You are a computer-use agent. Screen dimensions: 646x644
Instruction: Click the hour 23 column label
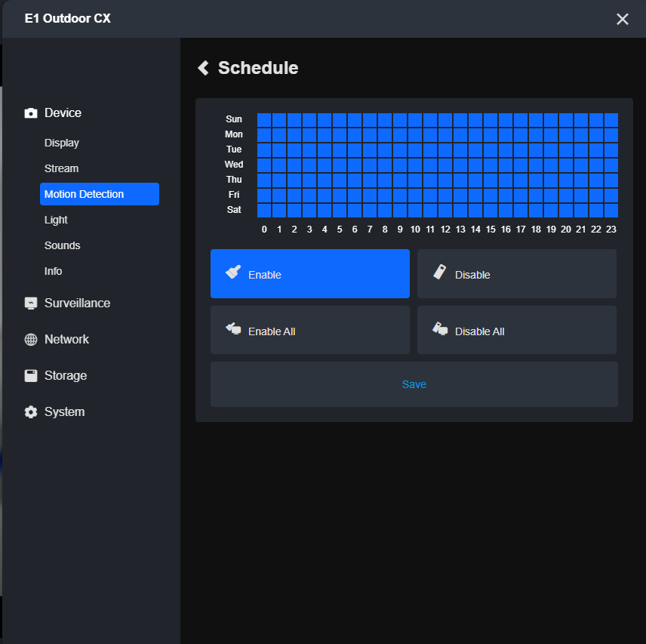611,230
